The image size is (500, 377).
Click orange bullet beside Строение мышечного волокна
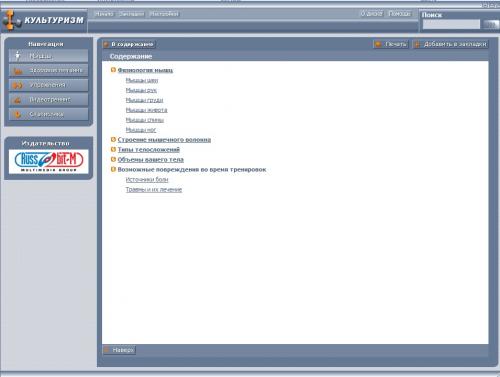pos(113,139)
